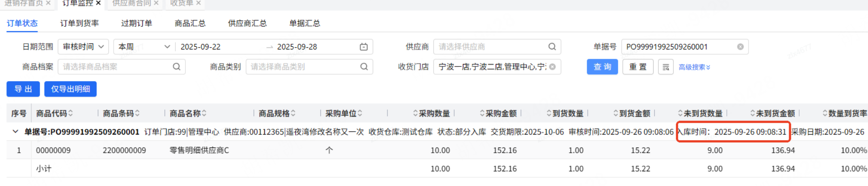Click the 商品档案 search magnifier icon
The width and height of the screenshot is (868, 186).
point(176,67)
